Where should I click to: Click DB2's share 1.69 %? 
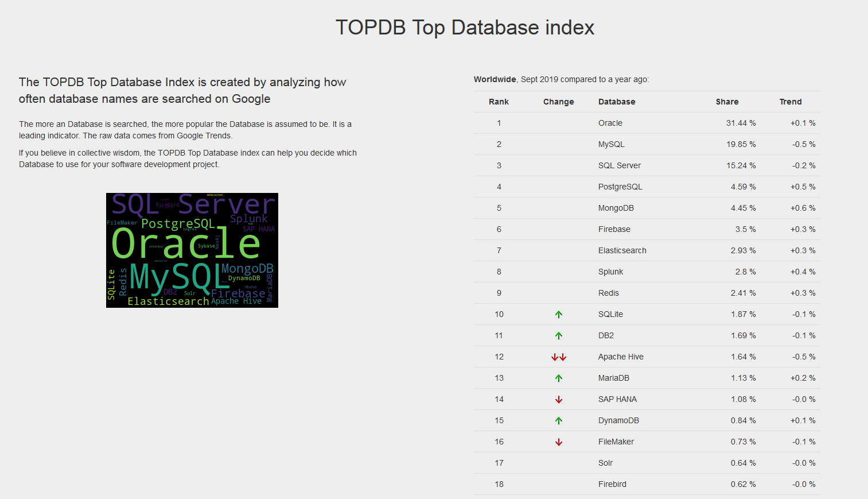coord(744,335)
